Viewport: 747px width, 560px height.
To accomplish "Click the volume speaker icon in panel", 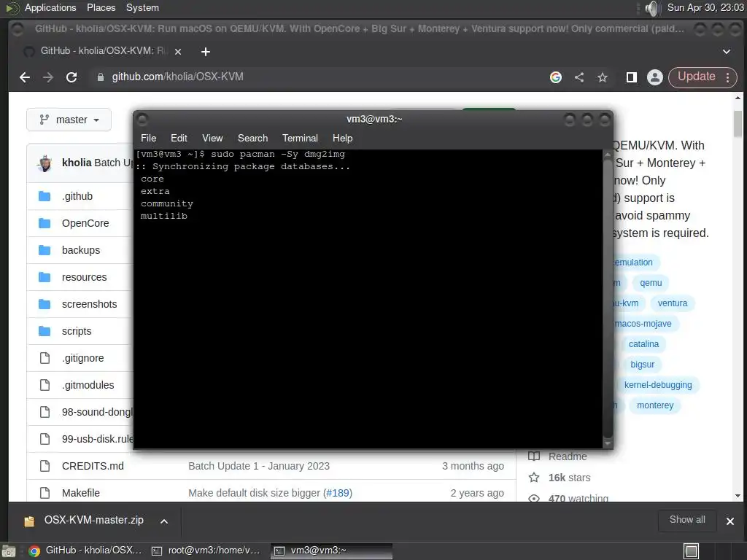I will (651, 8).
